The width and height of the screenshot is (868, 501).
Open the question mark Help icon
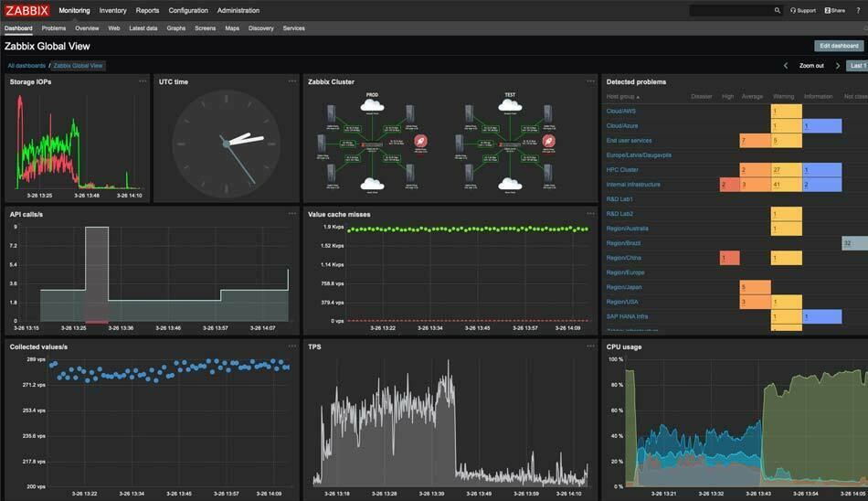(858, 11)
